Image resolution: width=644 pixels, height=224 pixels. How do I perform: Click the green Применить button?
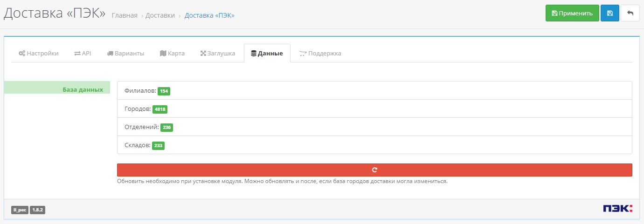[x=572, y=13]
